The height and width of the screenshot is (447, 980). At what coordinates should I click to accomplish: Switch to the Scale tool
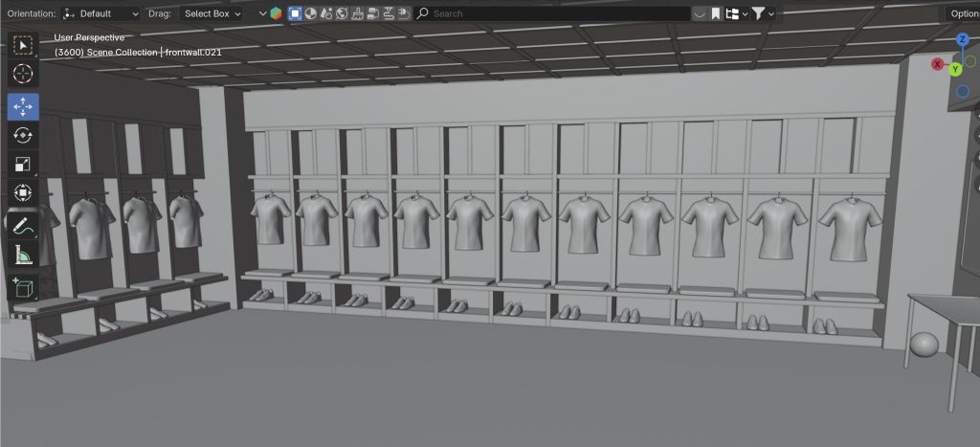coord(23,165)
